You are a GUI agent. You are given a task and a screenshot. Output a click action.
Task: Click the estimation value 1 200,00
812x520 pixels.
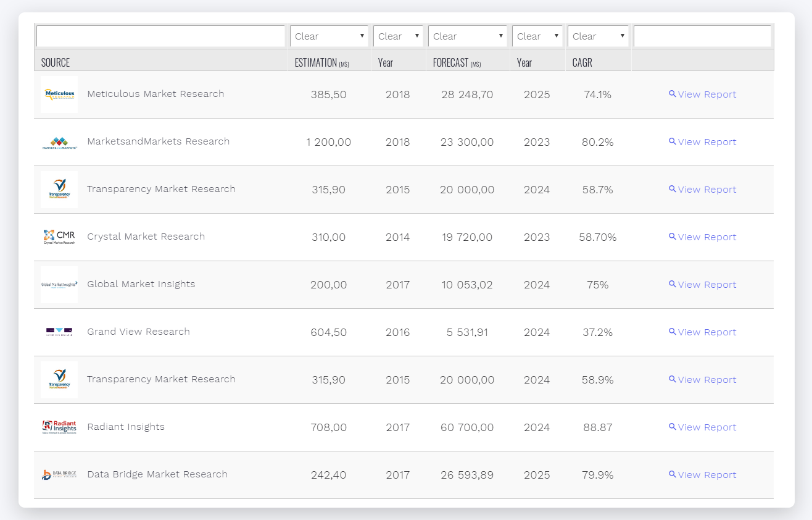(x=329, y=142)
